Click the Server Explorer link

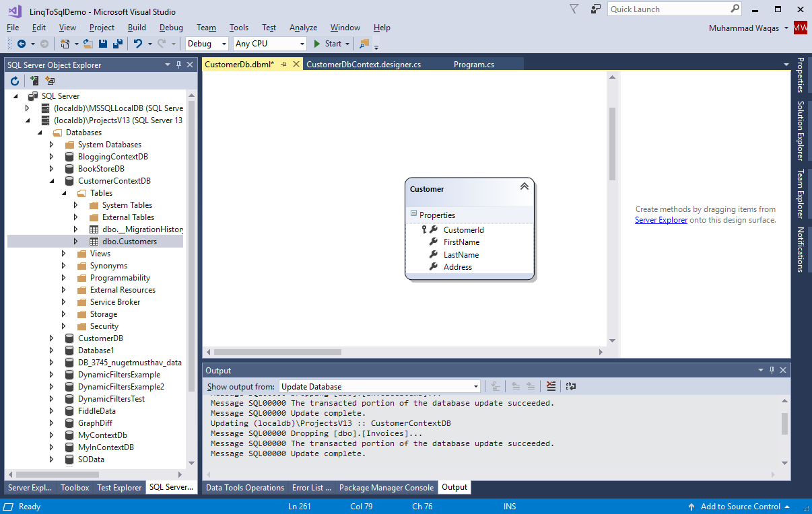[x=661, y=220]
